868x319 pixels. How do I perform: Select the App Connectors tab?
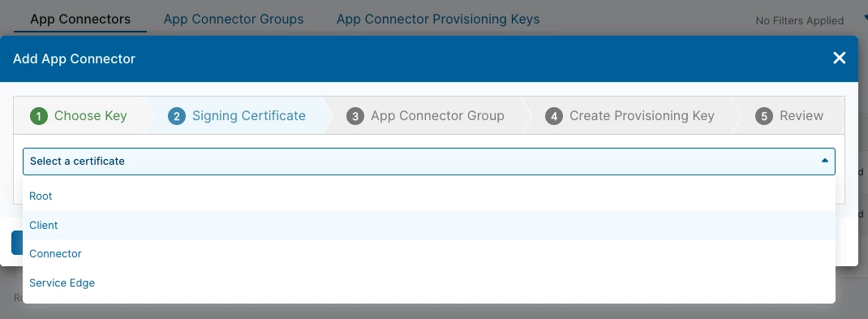point(80,19)
